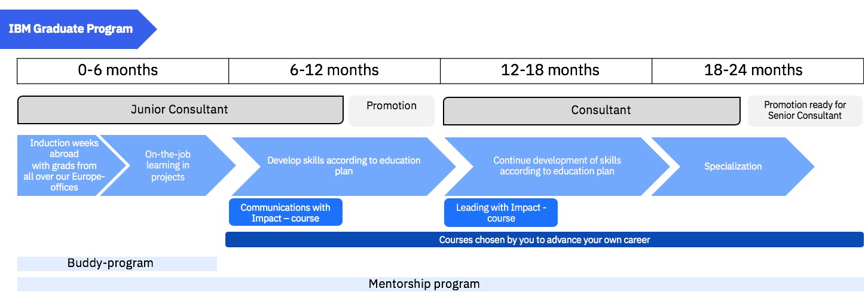
Task: Select the Buddy-program bar
Action: (117, 263)
